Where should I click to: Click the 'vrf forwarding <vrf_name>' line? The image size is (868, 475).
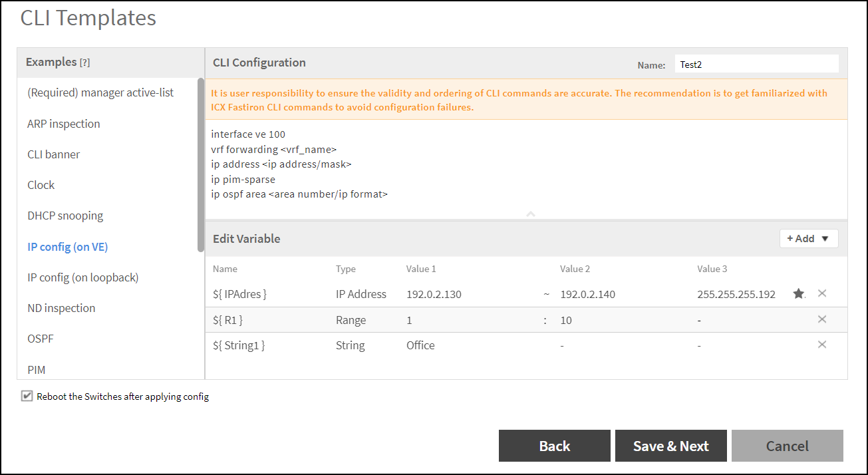pyautogui.click(x=274, y=149)
